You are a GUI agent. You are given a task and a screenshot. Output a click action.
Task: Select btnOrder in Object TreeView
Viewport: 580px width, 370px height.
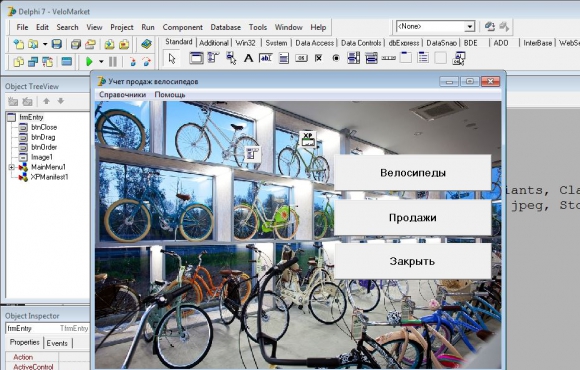(44, 147)
